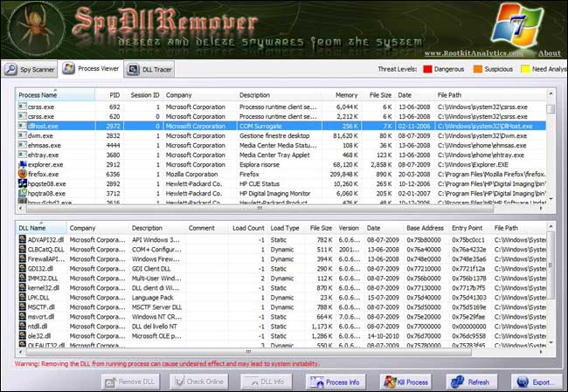Click the Process Info button
Viewport: 568px width, 392px height.
click(x=336, y=382)
